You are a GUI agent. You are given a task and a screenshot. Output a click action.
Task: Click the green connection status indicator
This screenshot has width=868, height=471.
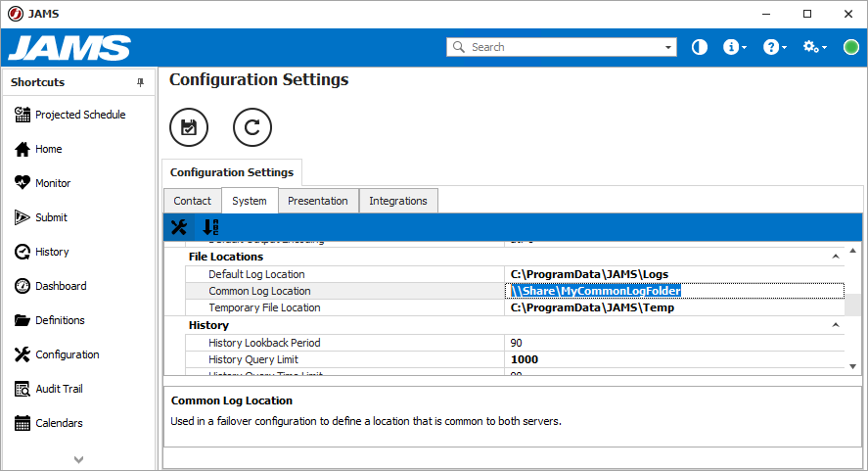pyautogui.click(x=850, y=47)
